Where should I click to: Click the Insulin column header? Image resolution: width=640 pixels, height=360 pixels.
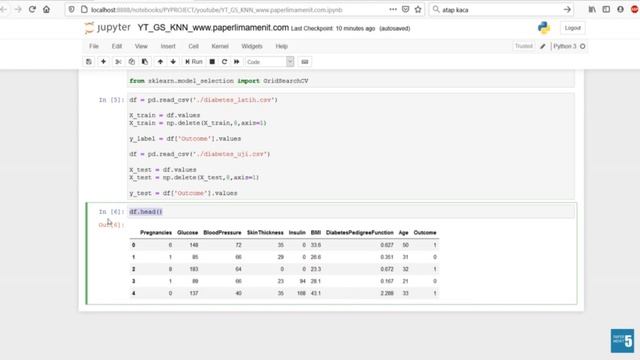click(x=297, y=233)
